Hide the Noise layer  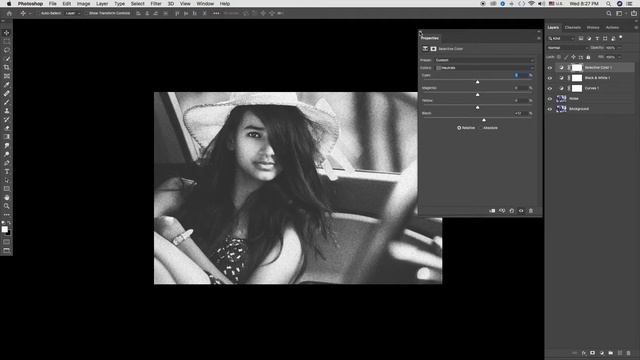tap(550, 99)
